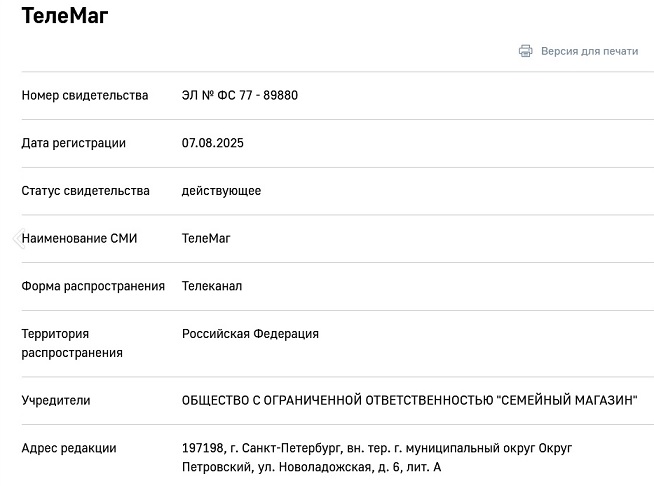Select registration date "07.08.2025"
The image size is (654, 486).
pos(213,143)
